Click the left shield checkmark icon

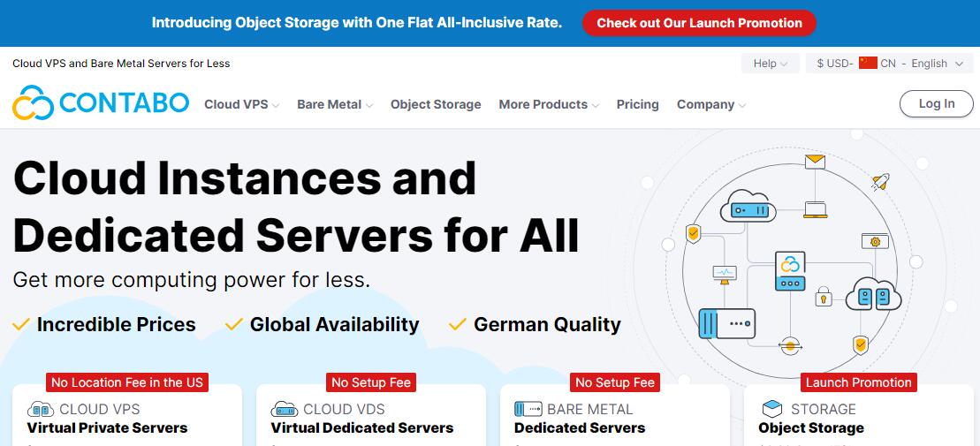(x=693, y=234)
